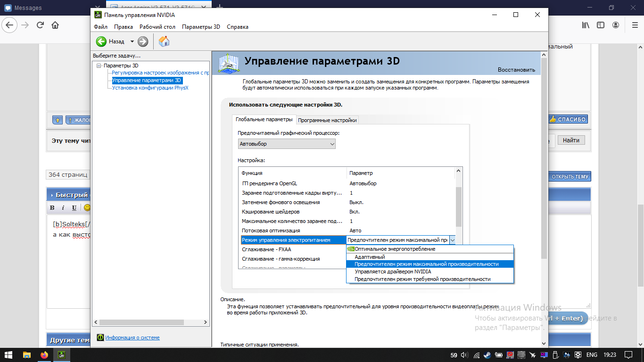Open the Рабочий стол menu
Image resolution: width=644 pixels, height=362 pixels.
(x=157, y=27)
